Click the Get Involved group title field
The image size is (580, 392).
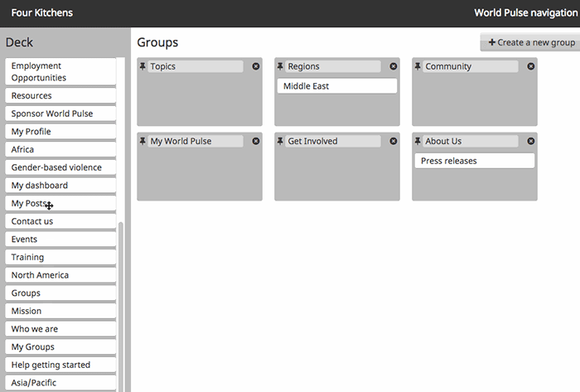[x=333, y=141]
